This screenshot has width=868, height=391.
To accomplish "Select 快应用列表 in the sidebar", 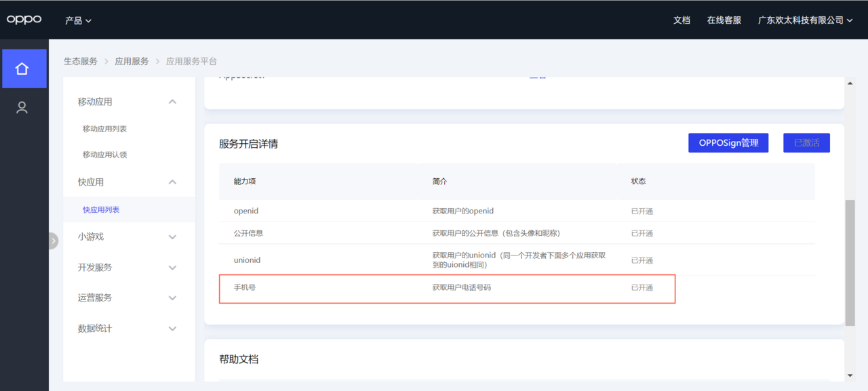I will 102,209.
